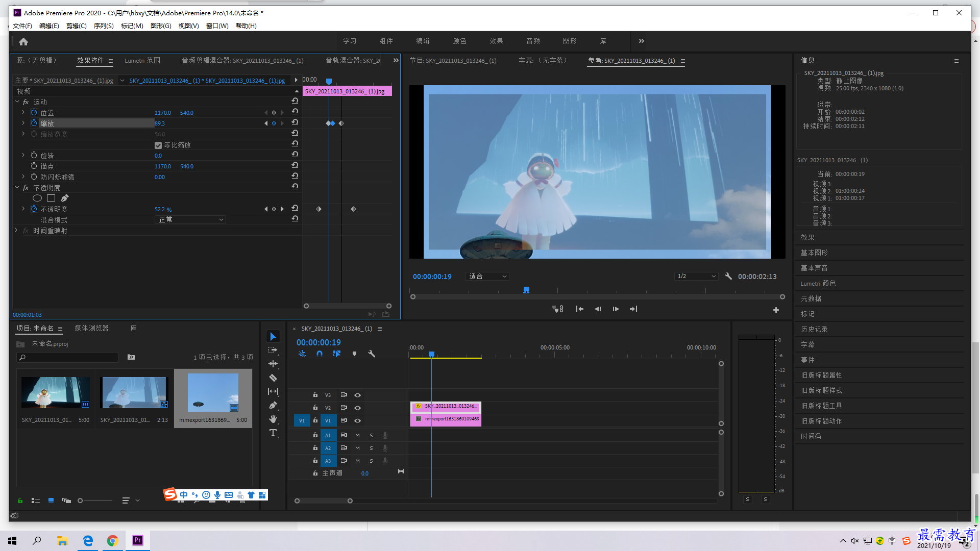Create rectangle mask under Opacity
The width and height of the screenshot is (980, 551).
point(51,198)
